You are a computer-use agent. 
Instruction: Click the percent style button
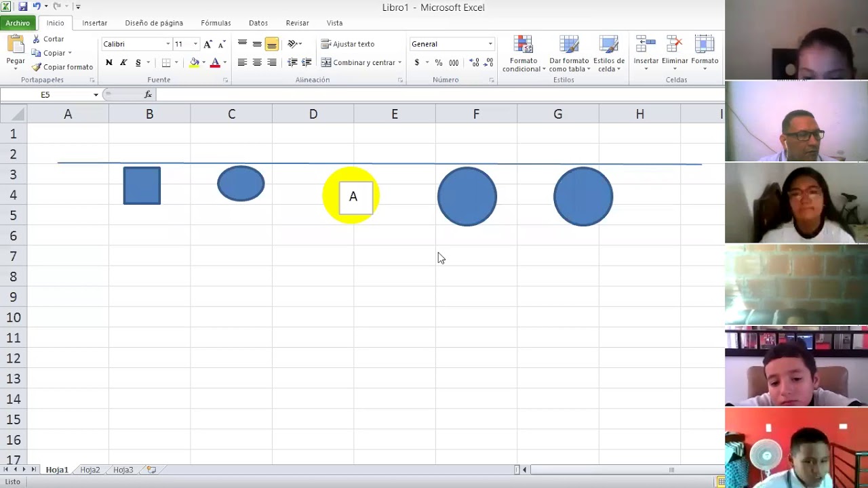(439, 62)
